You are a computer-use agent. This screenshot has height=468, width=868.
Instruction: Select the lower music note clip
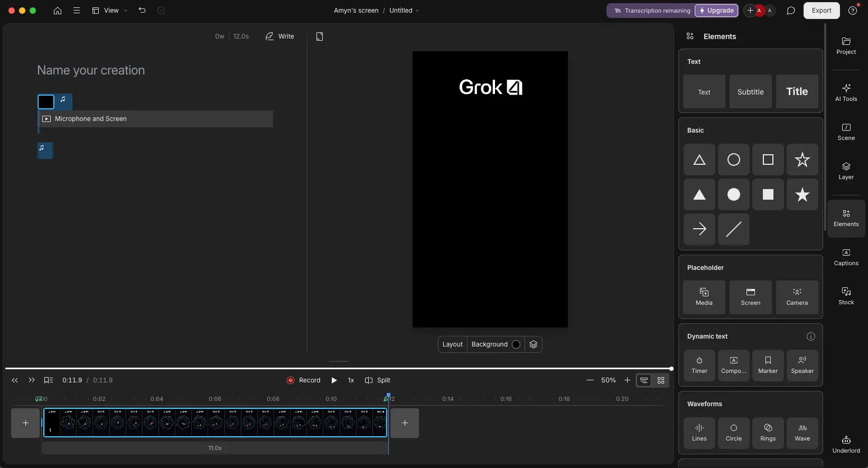click(x=45, y=151)
